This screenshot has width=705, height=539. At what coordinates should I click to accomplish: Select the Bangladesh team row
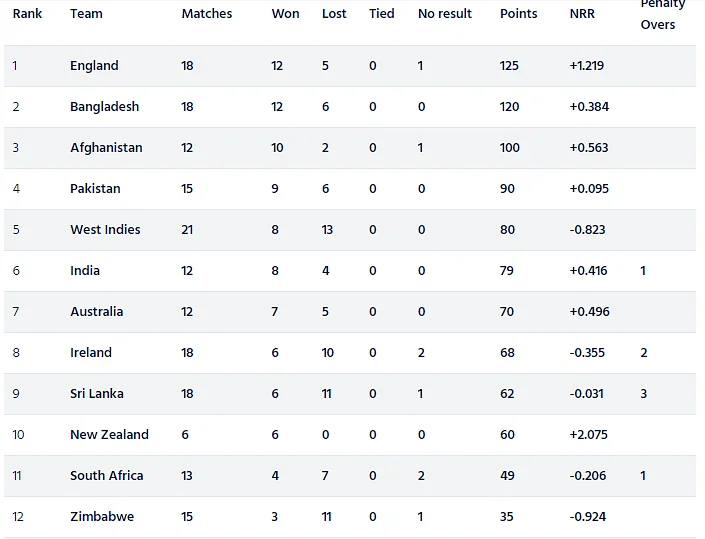tap(350, 107)
